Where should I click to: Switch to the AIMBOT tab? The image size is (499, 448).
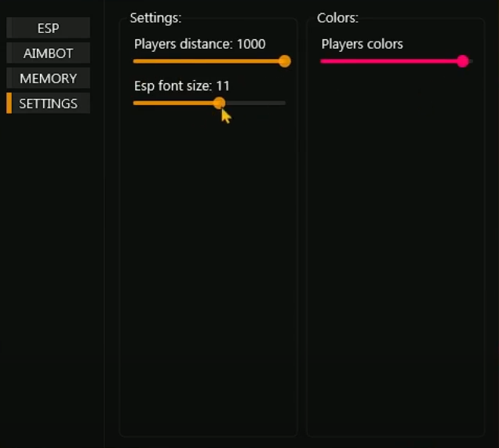[x=48, y=53]
